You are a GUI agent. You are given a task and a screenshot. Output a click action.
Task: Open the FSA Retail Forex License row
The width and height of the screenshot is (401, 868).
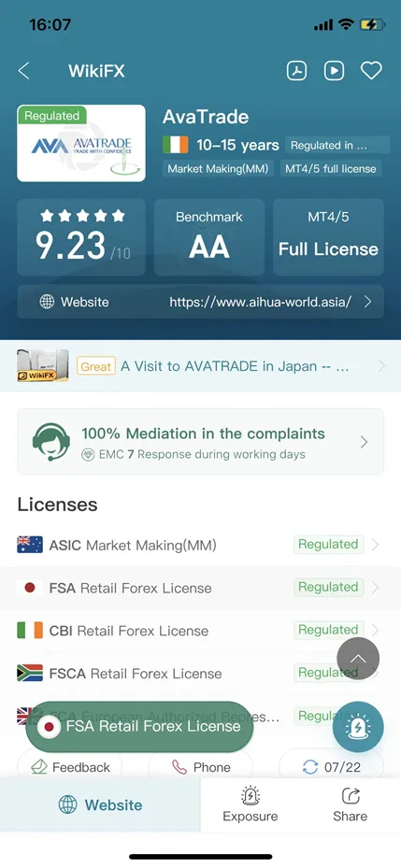click(200, 588)
